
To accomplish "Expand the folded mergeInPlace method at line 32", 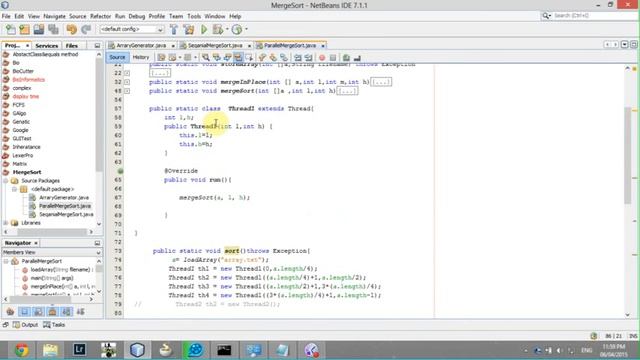I will click(x=127, y=82).
